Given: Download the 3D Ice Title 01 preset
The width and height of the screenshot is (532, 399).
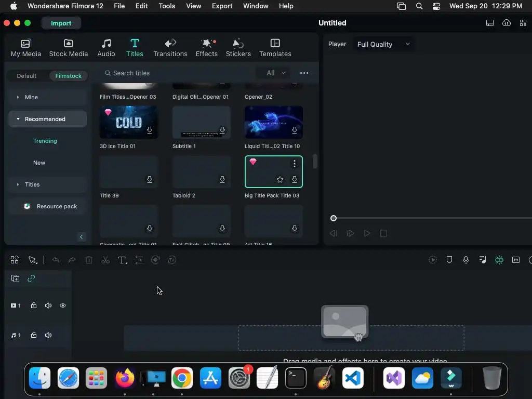Looking at the screenshot, I should point(150,130).
